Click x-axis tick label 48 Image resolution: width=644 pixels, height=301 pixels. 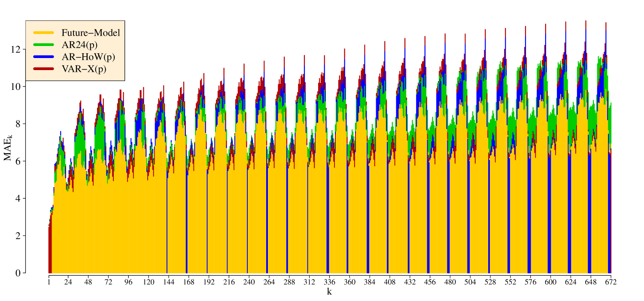pos(88,282)
